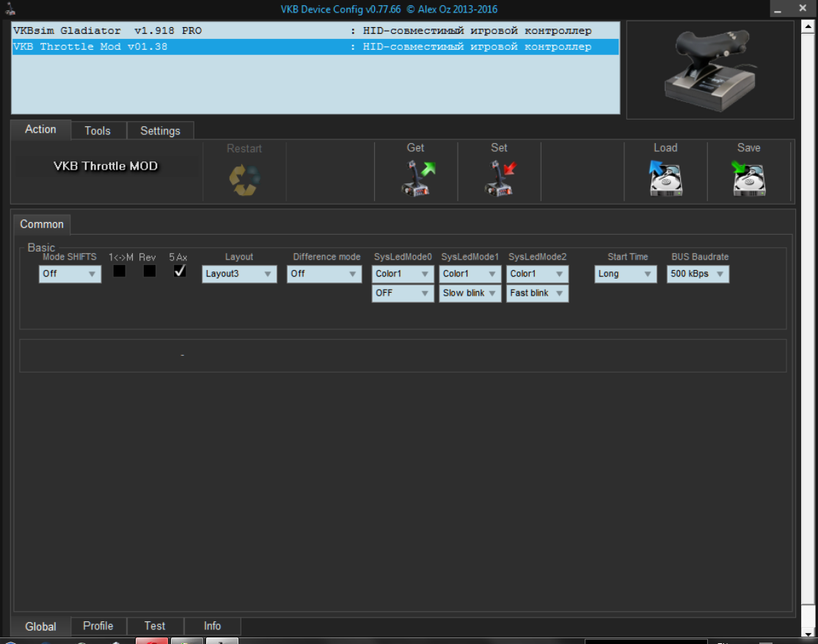Switch to the Global bottom tab

[x=40, y=626]
